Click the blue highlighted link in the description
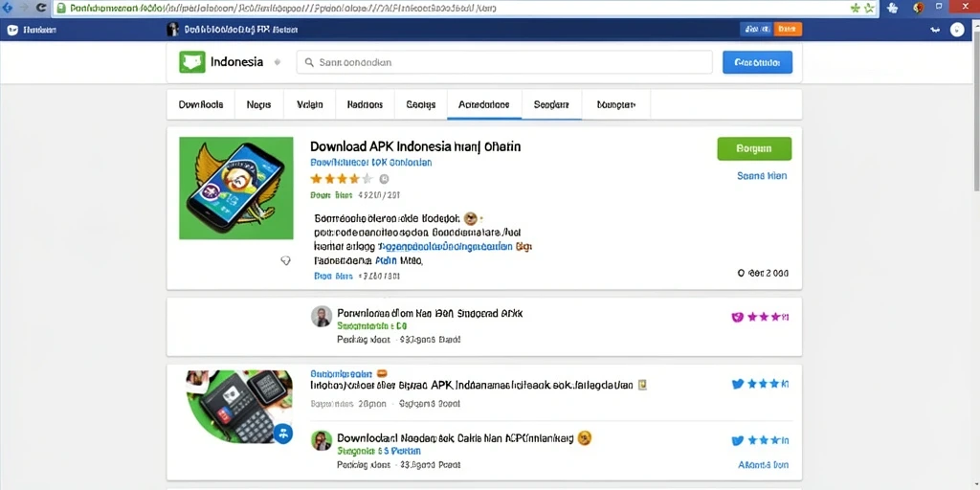This screenshot has height=490, width=980. (446, 246)
